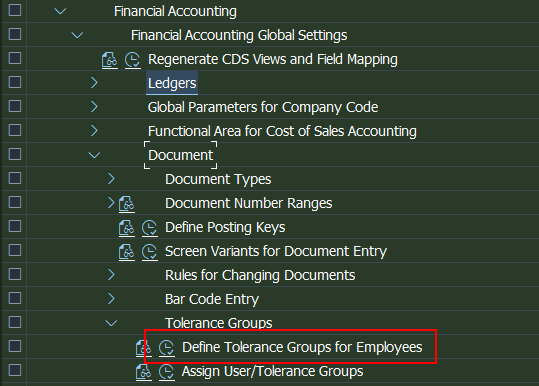Tick checkbox for Document Number Ranges row
Screen dimensions: 539x386
15,202
